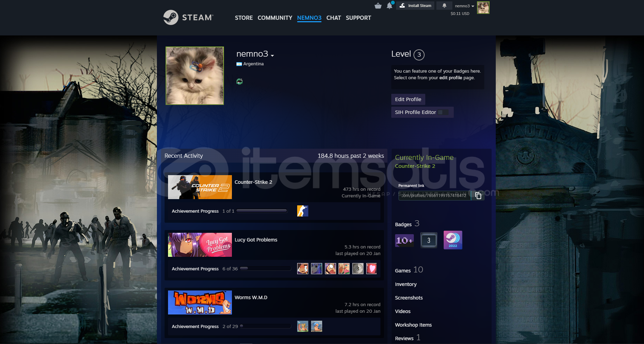The width and height of the screenshot is (644, 344).
Task: Click Lucy Got Problems achievement progress bar
Action: (265, 269)
